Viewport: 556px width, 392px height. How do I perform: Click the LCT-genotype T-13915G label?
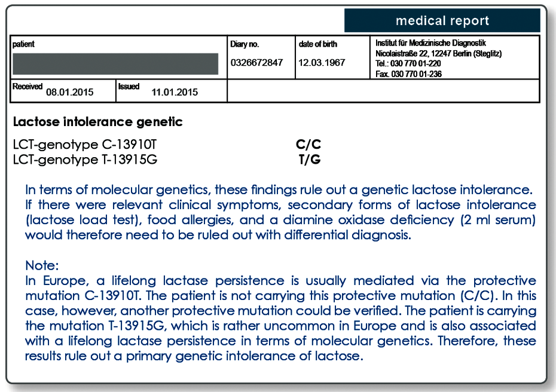click(x=85, y=160)
